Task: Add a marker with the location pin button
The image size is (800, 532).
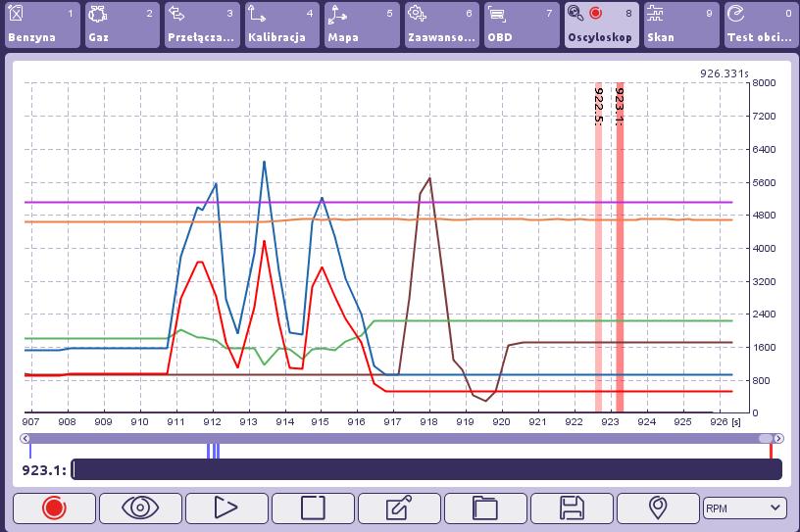Action: coord(658,508)
